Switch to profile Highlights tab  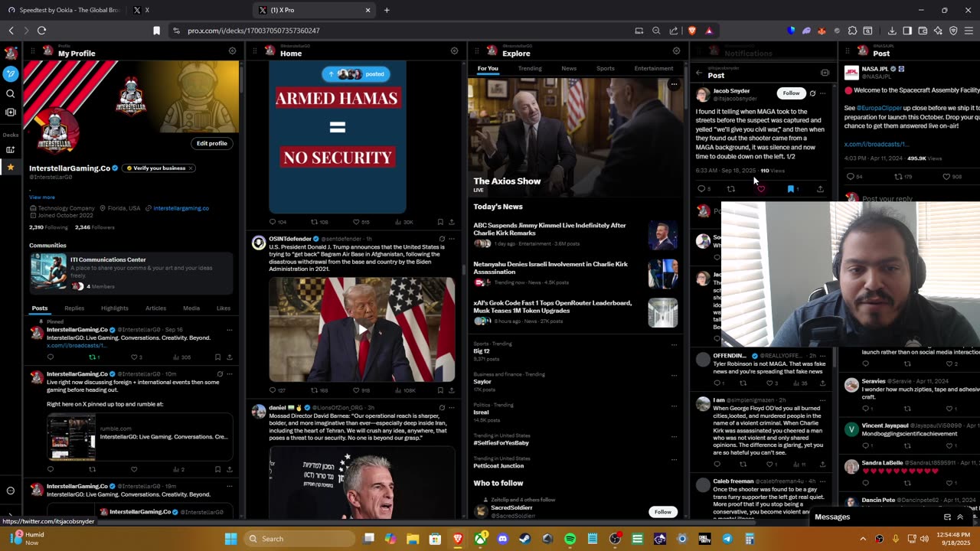coord(115,308)
